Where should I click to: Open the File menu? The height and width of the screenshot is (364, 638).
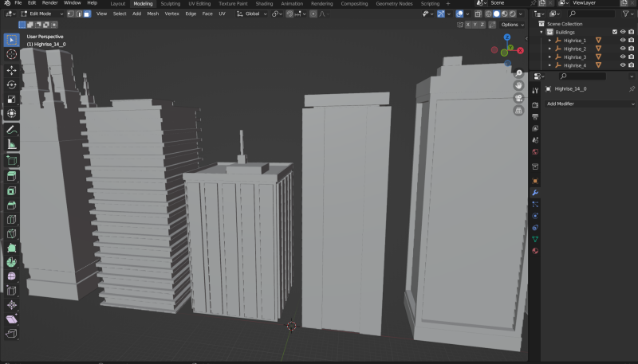tap(18, 3)
